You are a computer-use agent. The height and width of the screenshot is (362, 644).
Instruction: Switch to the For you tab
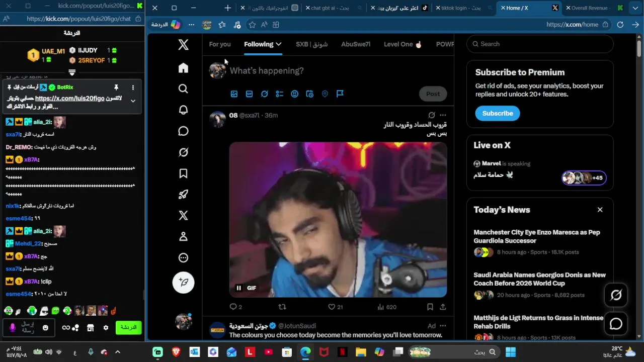pyautogui.click(x=220, y=44)
